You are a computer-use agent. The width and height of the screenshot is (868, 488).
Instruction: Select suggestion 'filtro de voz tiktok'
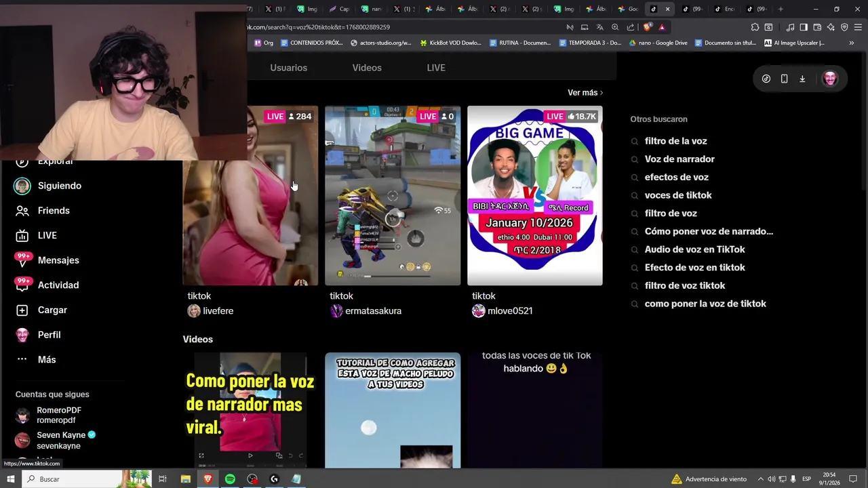(x=685, y=285)
